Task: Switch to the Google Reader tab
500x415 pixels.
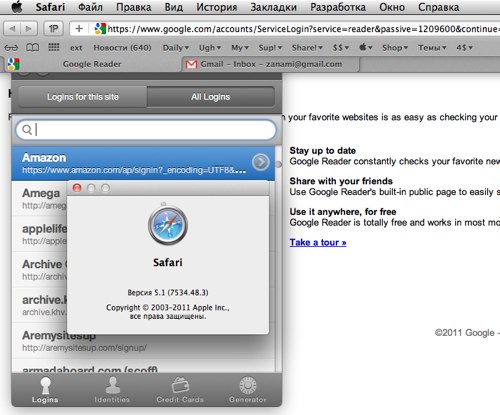Action: [92, 64]
